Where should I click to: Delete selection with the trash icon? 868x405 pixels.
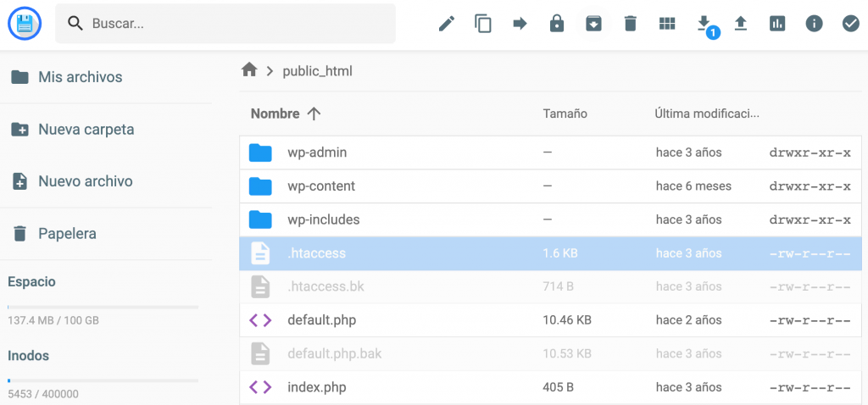(x=631, y=24)
